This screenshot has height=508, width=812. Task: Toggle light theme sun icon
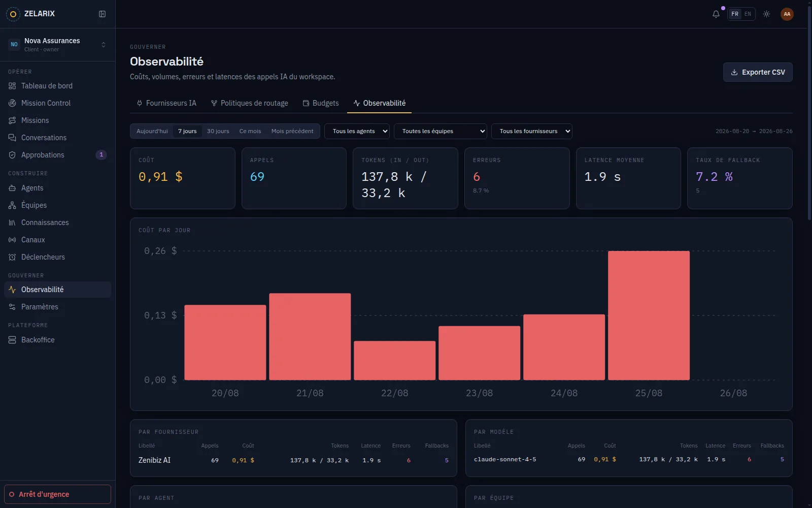coord(766,14)
